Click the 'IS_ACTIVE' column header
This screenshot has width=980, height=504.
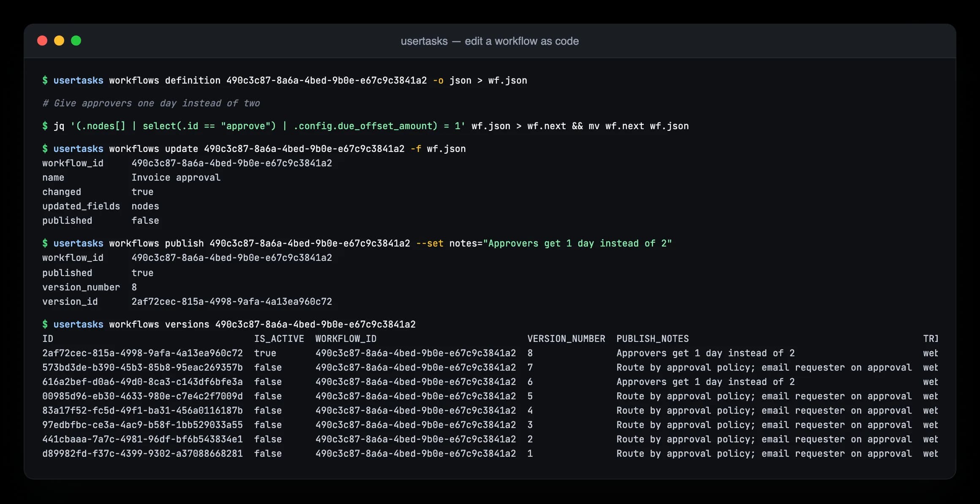point(279,339)
